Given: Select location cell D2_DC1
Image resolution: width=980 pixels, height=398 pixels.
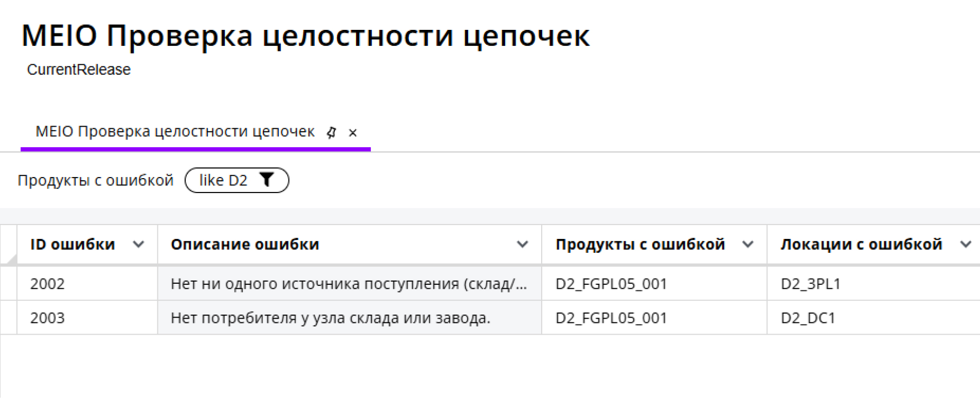Looking at the screenshot, I should coord(808,318).
